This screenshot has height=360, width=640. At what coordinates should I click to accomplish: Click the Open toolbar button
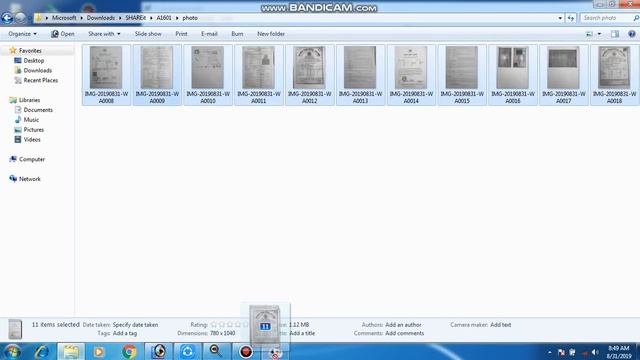(x=63, y=34)
